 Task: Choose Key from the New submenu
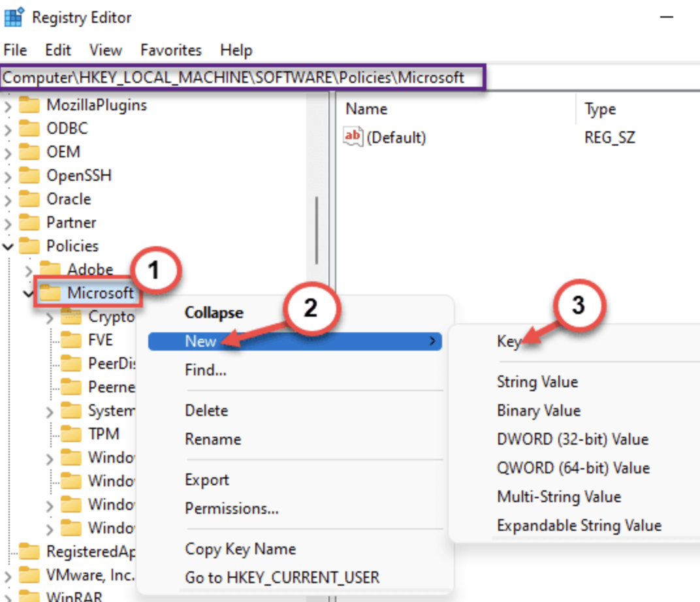point(509,341)
